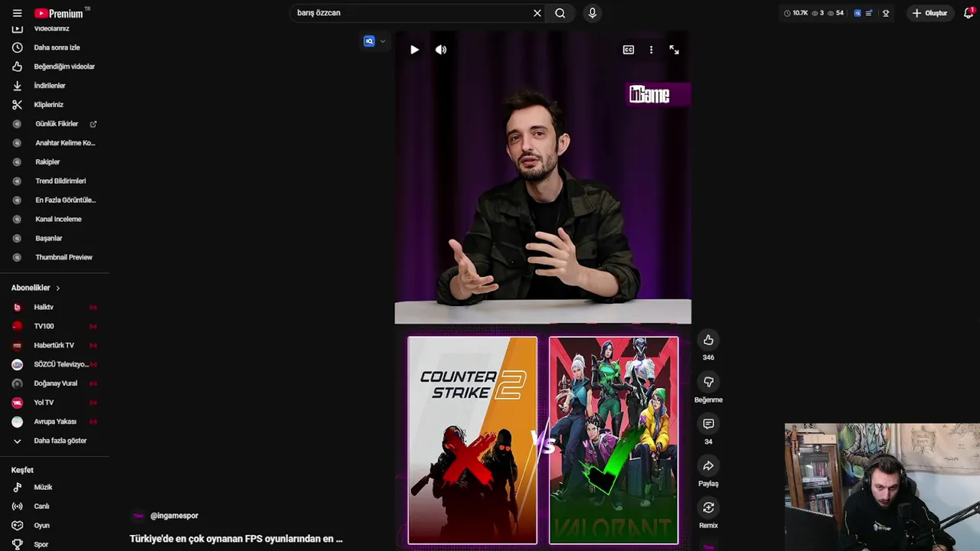Screen dimensions: 980x551
Task: Play the Shorts video
Action: (x=414, y=50)
